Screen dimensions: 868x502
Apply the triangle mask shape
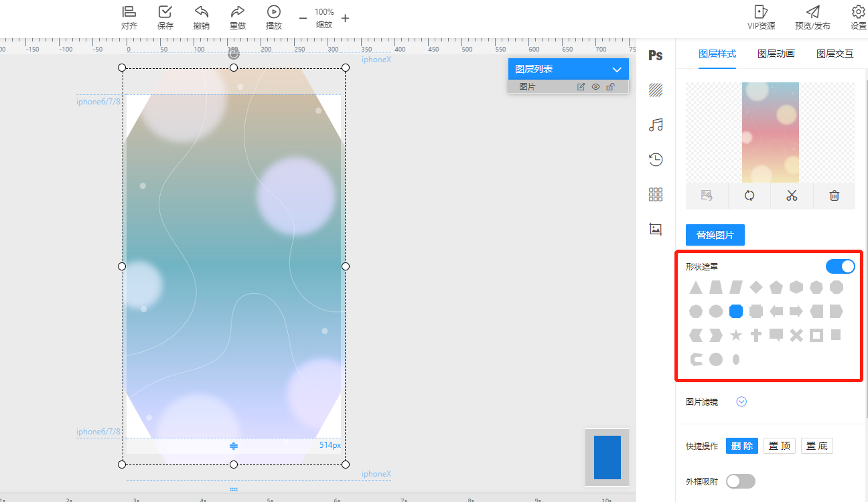[x=696, y=287]
